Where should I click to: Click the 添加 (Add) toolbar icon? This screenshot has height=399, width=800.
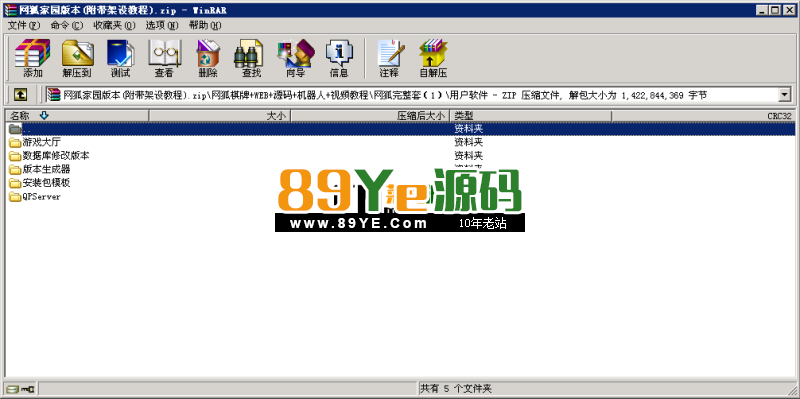[x=33, y=58]
